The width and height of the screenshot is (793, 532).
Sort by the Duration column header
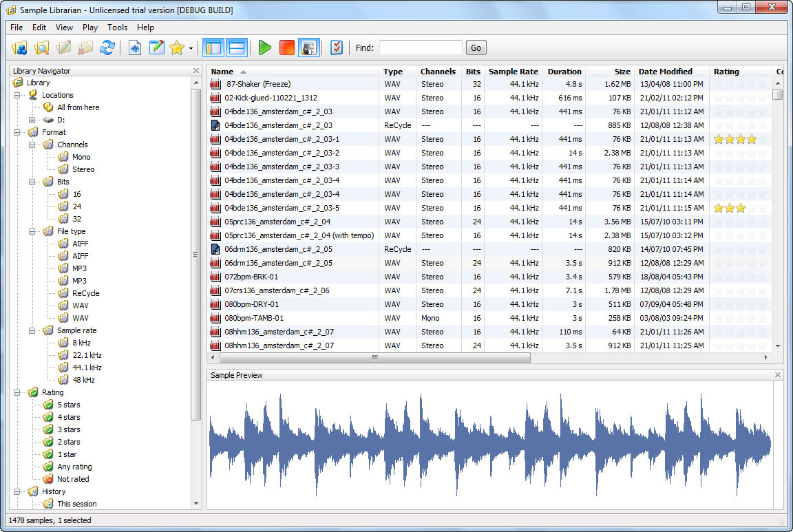pyautogui.click(x=564, y=72)
